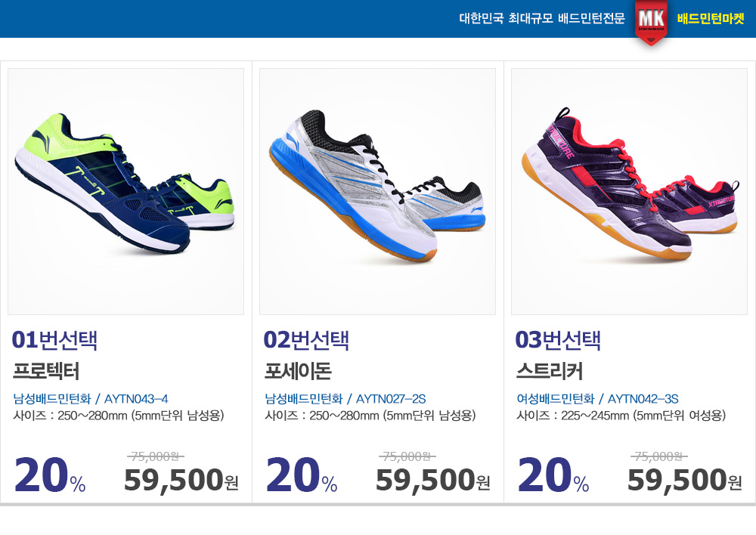Open the silver and blue 포세이돈 shoe image
Screen dimensions: 756x535
tap(377, 191)
